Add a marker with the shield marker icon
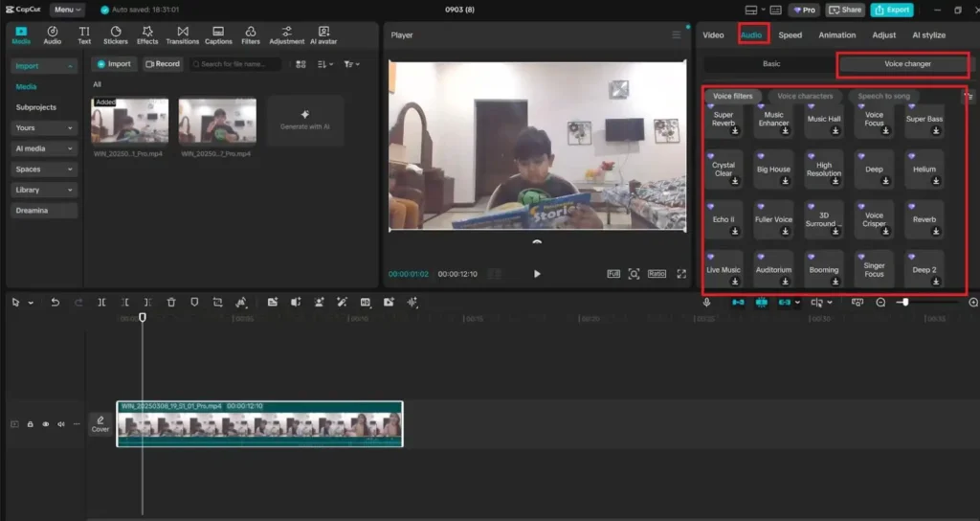980x521 pixels. click(x=194, y=302)
